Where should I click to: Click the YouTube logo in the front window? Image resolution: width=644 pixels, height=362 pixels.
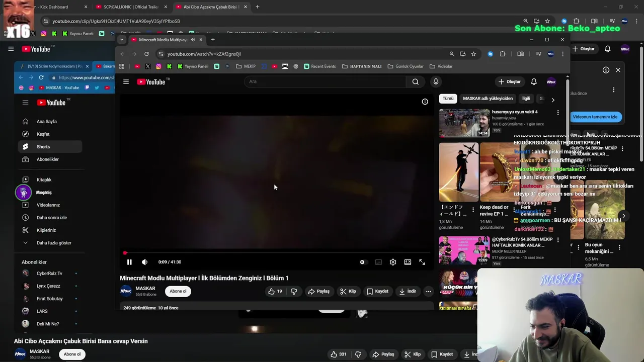point(151,81)
